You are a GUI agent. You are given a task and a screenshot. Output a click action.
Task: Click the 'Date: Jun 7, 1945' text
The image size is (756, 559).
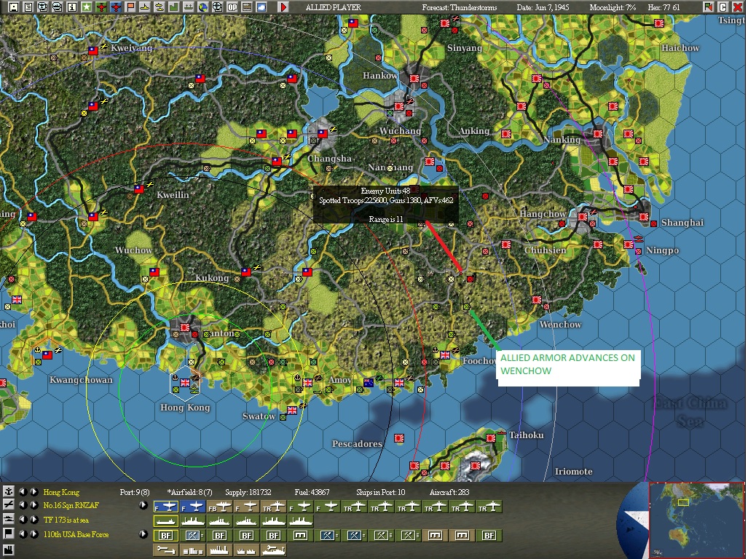[x=543, y=7]
